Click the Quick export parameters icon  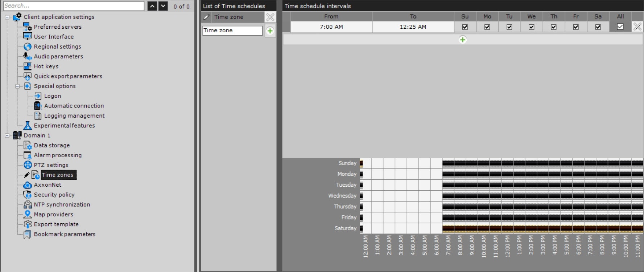point(28,76)
